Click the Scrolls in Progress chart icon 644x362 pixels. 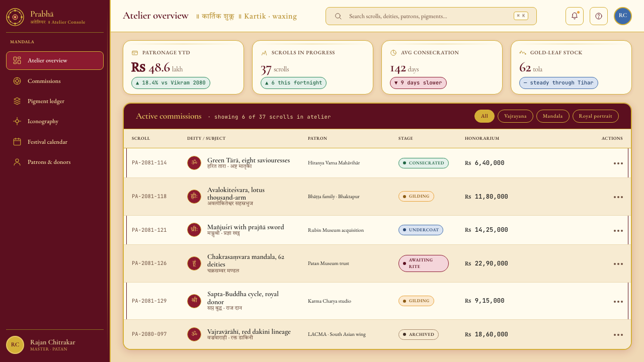click(264, 53)
